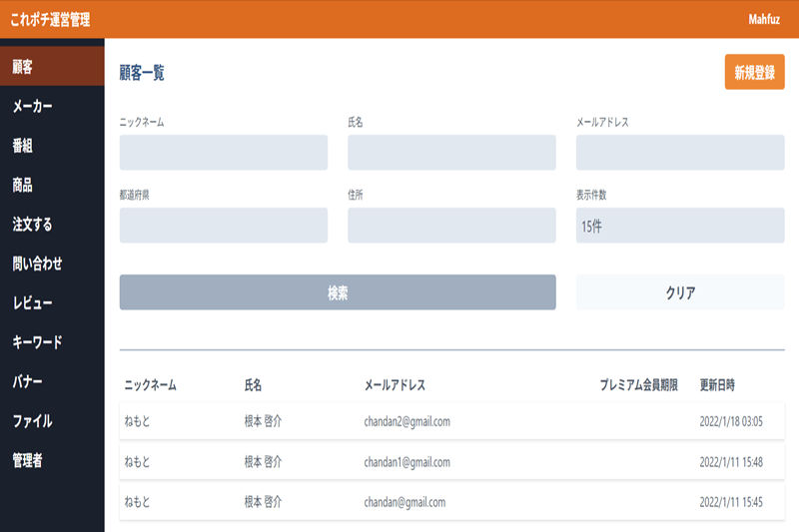Viewport: 799px width, 532px height.
Task: Go to メーカー in the sidebar
Action: 33,106
